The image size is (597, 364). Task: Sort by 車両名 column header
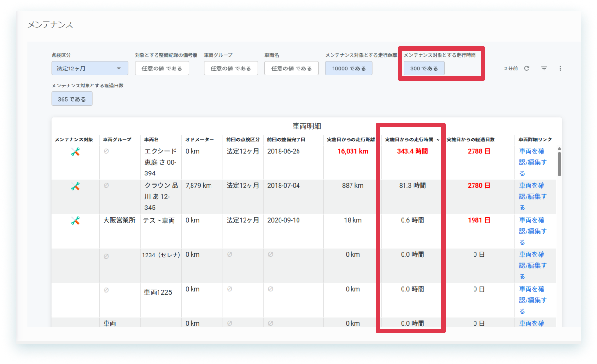152,139
